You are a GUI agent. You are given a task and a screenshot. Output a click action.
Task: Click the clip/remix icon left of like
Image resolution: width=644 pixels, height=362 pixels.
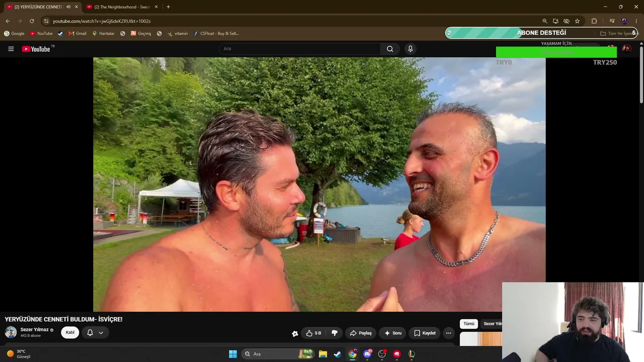tap(295, 333)
